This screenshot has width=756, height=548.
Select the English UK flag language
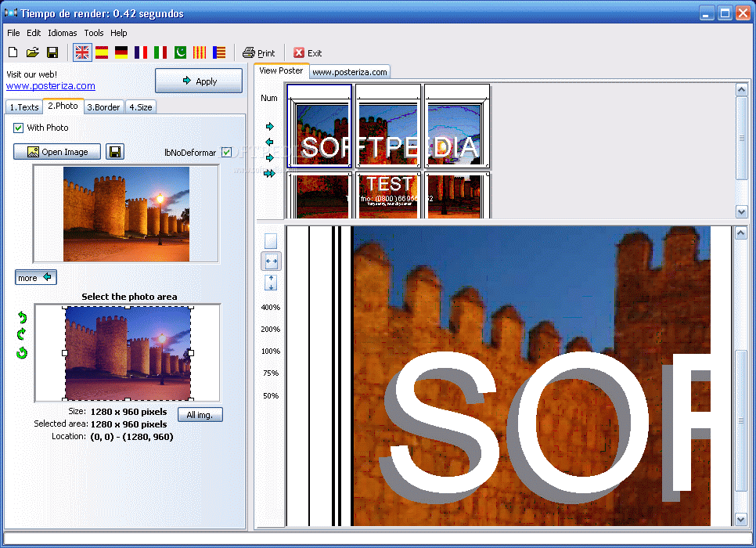pyautogui.click(x=82, y=52)
